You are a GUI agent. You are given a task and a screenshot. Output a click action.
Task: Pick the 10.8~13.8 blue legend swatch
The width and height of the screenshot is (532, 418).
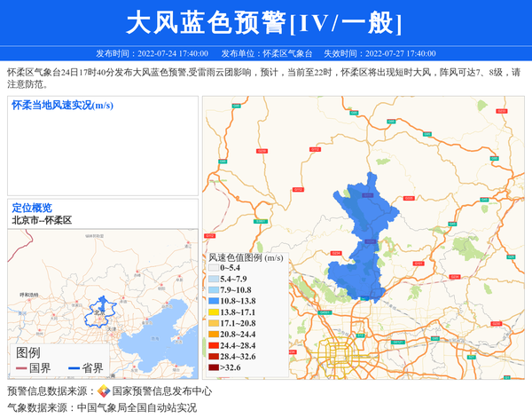(214, 301)
